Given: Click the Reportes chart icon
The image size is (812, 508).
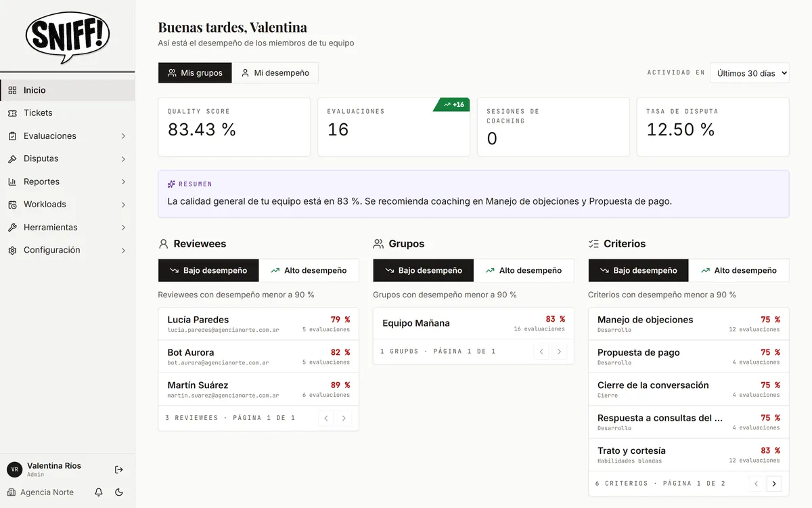Looking at the screenshot, I should [x=12, y=182].
